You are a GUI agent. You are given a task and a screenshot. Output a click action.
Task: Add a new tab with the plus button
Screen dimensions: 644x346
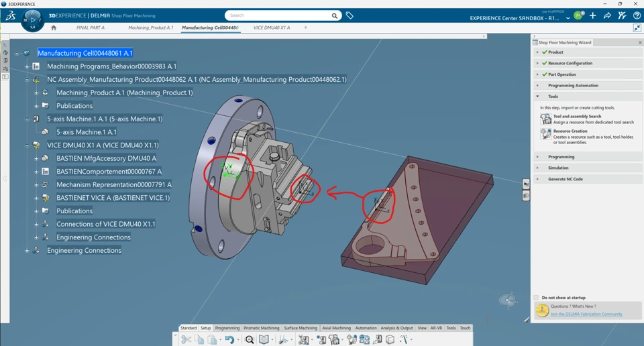306,27
